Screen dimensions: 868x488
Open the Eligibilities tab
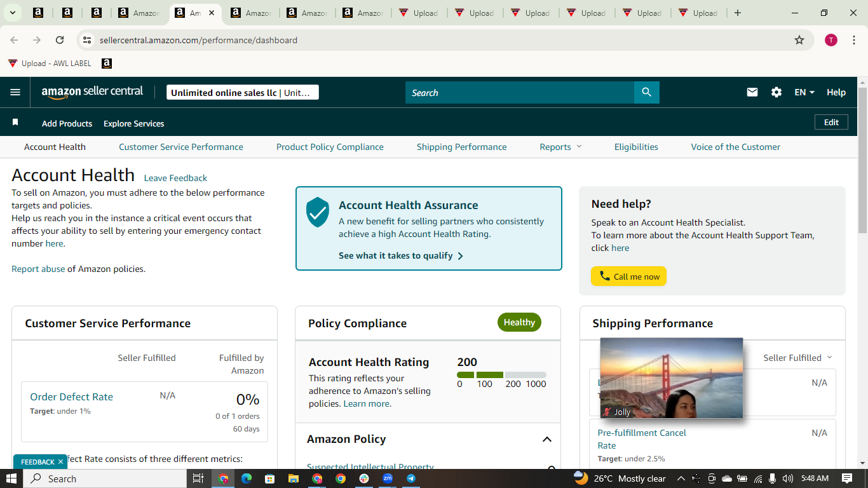(x=636, y=147)
